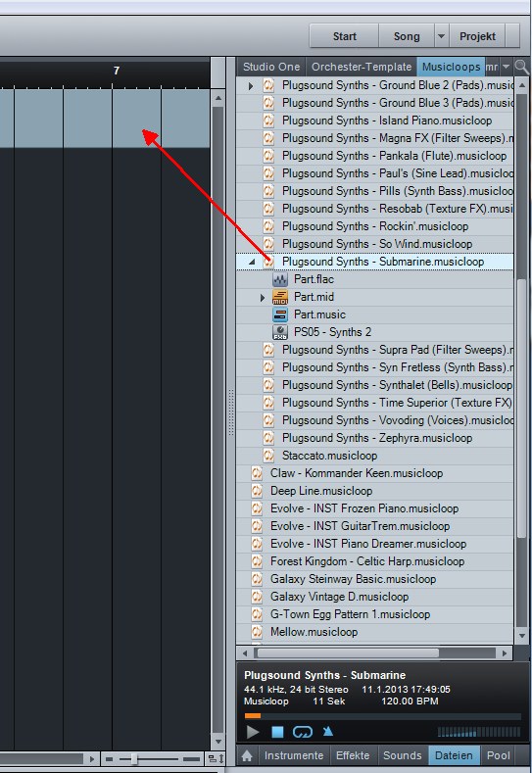Click zoom-in icon right of zoom slider

(191, 759)
